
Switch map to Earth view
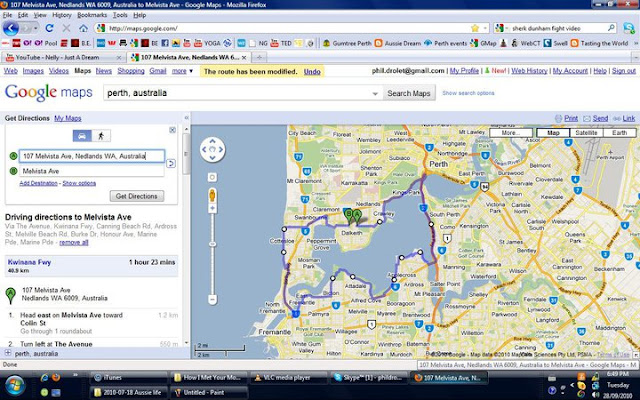(619, 133)
